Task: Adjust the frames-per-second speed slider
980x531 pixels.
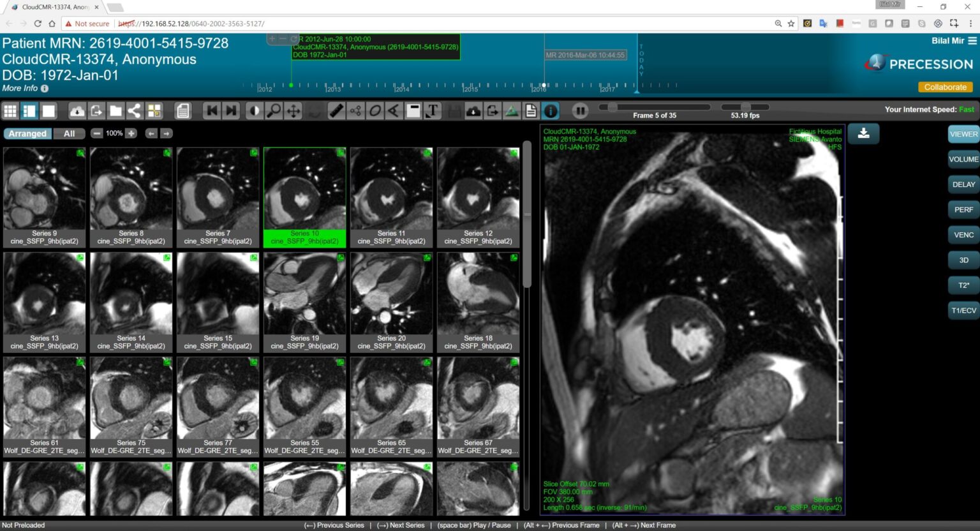Action: point(745,107)
